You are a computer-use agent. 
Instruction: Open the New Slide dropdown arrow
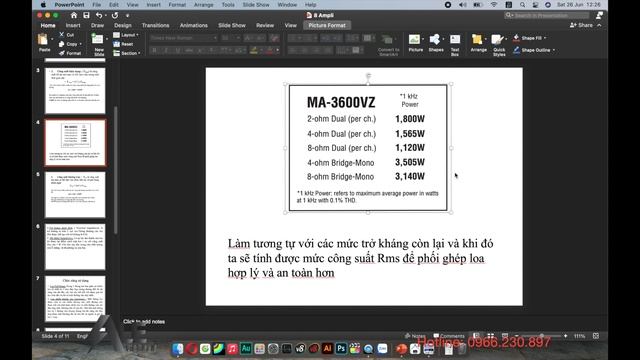pos(107,39)
